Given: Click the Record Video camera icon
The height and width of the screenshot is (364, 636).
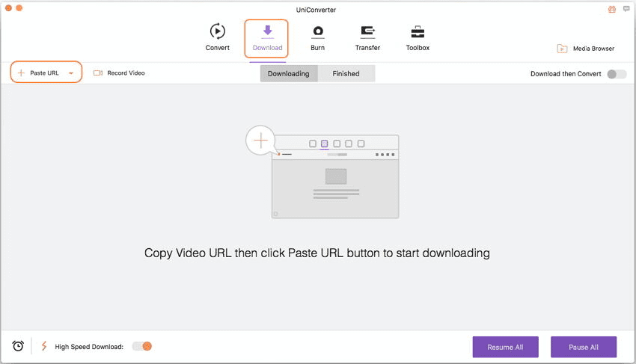Looking at the screenshot, I should pyautogui.click(x=98, y=73).
